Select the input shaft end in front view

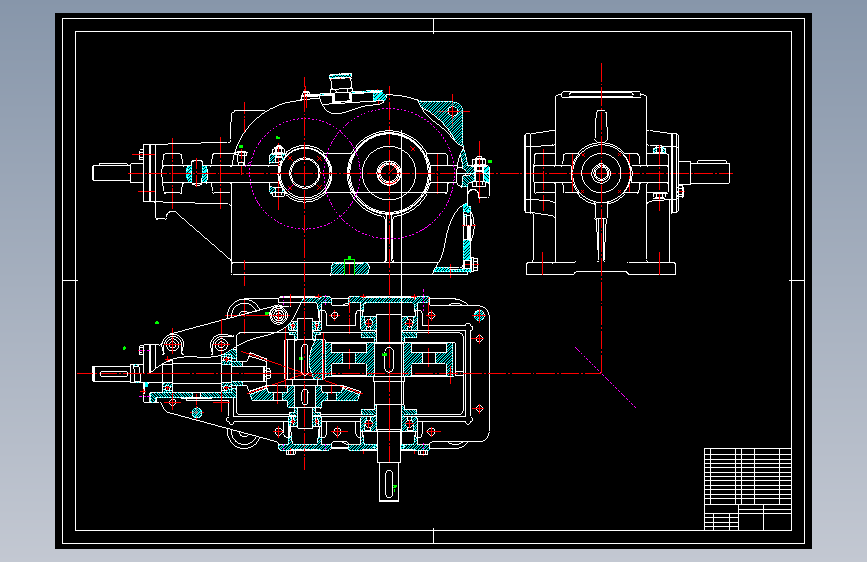[x=111, y=173]
